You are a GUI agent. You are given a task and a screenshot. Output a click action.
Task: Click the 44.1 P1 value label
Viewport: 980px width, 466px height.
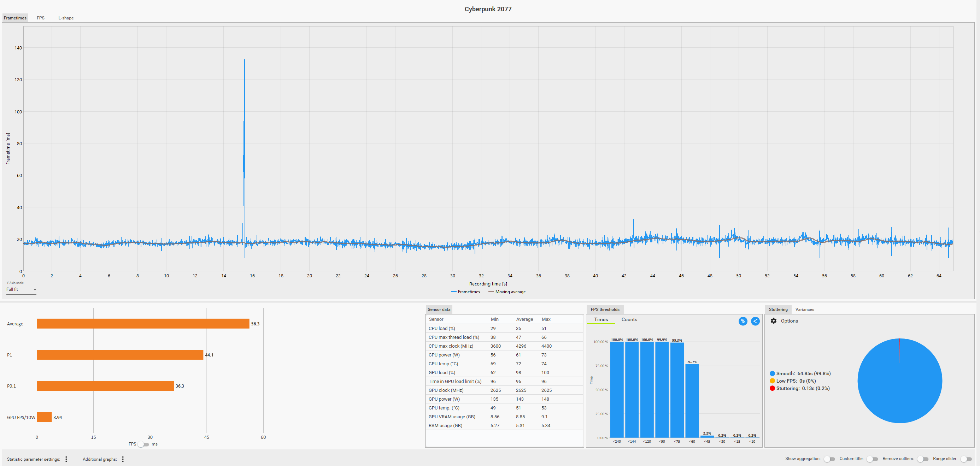[x=209, y=355]
